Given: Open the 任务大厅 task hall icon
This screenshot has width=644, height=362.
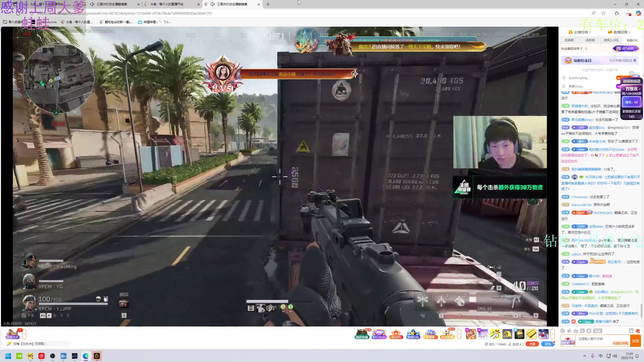Looking at the screenshot, I should click(13, 334).
